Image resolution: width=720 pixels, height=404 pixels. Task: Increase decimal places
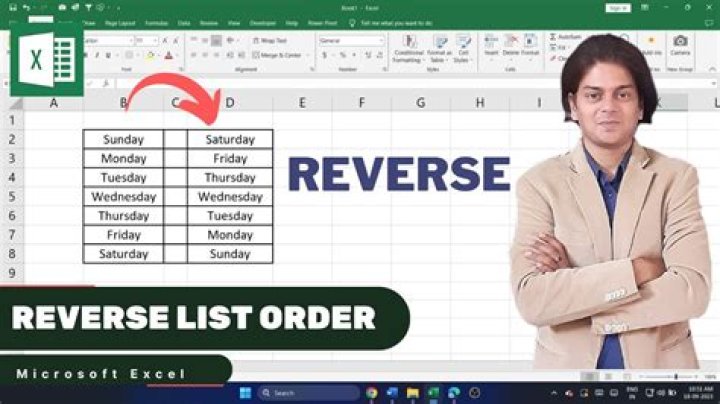pos(368,55)
